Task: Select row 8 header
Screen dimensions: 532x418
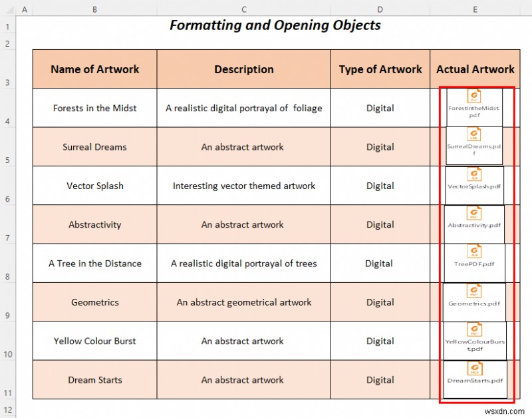Action: coord(7,263)
